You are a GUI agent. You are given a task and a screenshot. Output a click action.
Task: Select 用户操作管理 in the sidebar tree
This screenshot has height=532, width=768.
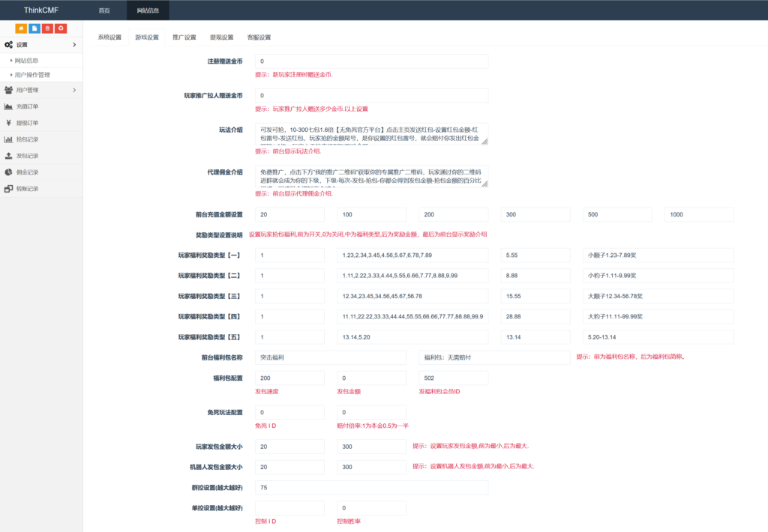click(32, 75)
